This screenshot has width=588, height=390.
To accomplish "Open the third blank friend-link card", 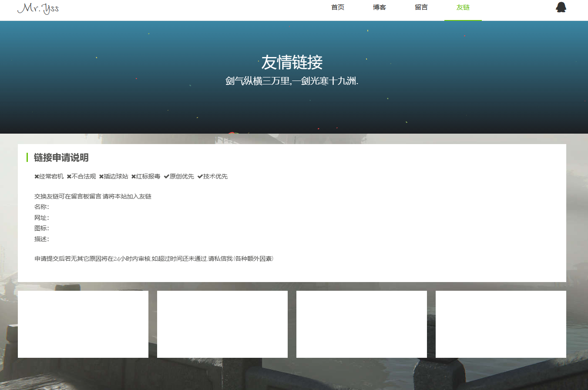I will pyautogui.click(x=362, y=324).
